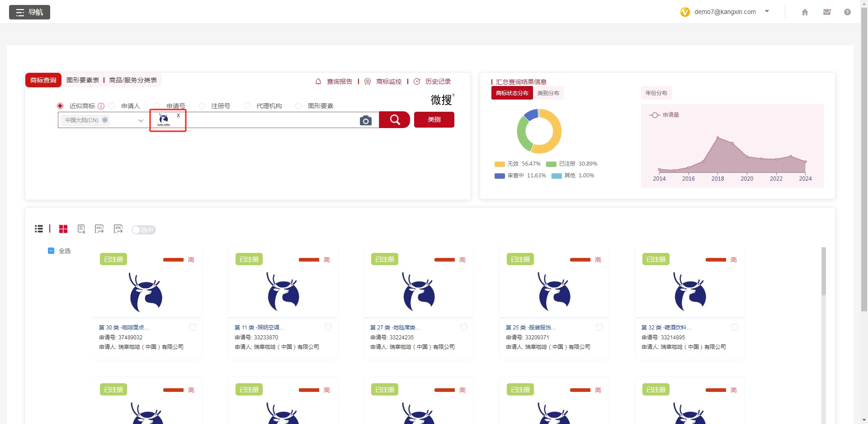Switch to grid view of results

tap(63, 229)
